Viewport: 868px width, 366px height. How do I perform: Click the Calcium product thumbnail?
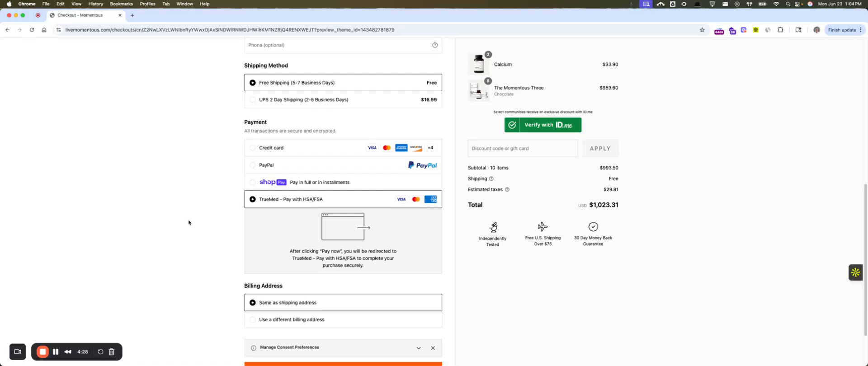(x=478, y=64)
